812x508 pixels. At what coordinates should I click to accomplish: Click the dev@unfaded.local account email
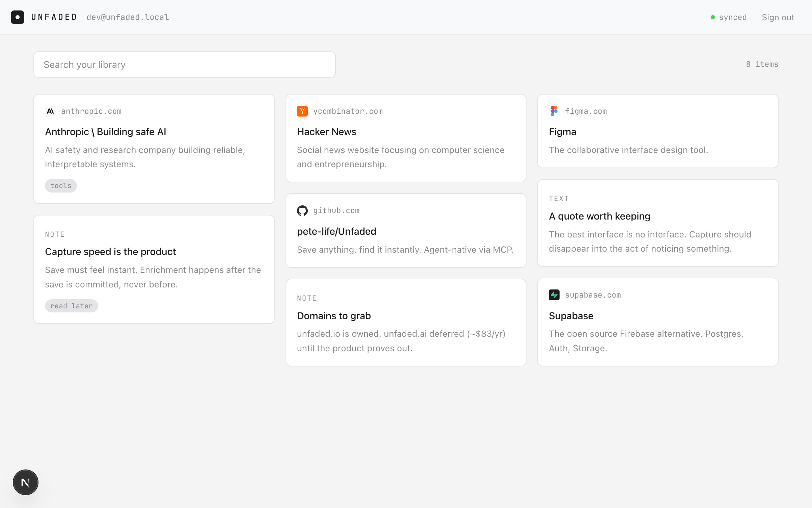(128, 17)
